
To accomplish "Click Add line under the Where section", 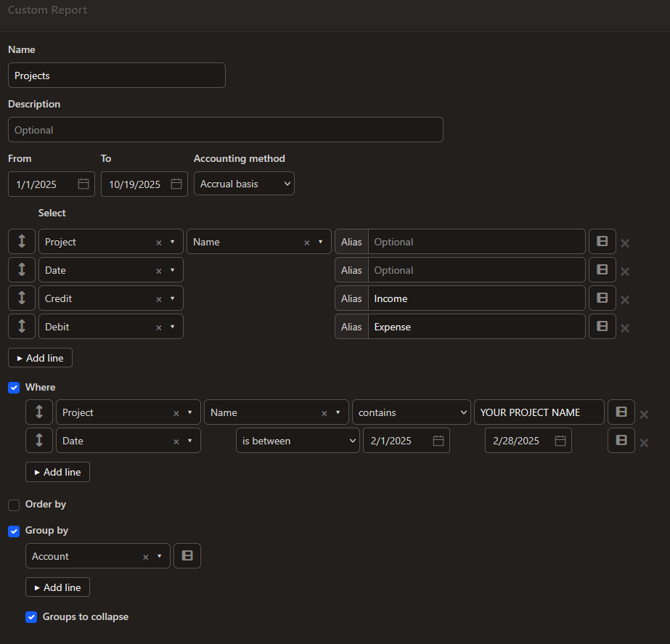I will point(57,472).
